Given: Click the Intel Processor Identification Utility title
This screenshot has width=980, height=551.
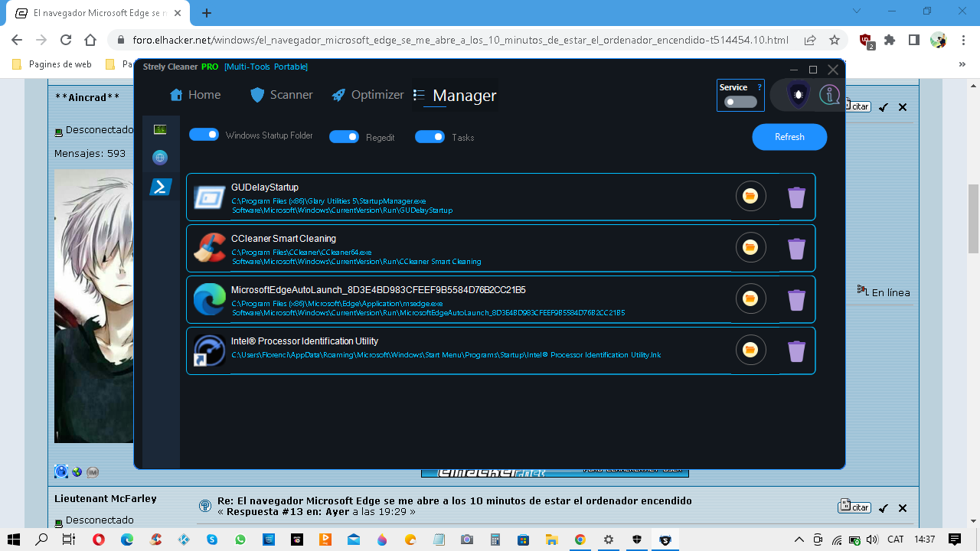Looking at the screenshot, I should pos(305,341).
